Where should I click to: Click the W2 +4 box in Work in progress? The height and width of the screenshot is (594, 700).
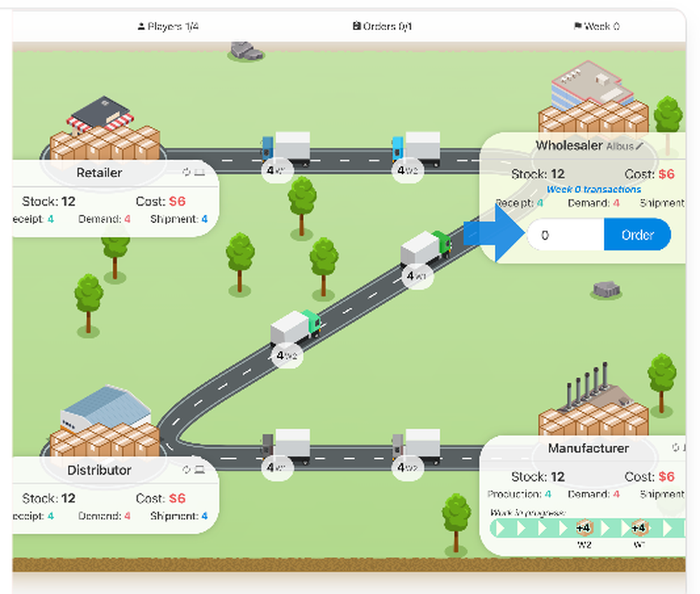(x=584, y=528)
